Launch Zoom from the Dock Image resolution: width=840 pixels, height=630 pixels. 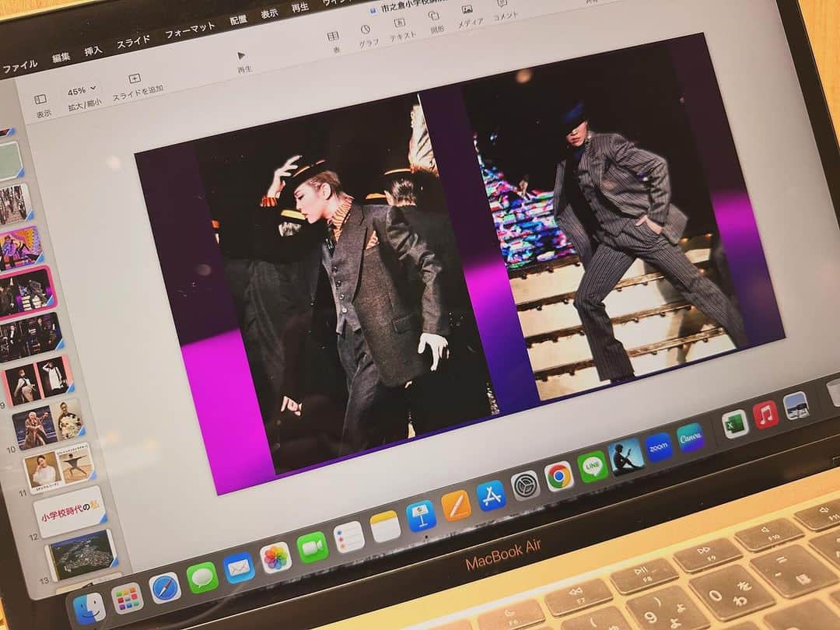pyautogui.click(x=658, y=446)
